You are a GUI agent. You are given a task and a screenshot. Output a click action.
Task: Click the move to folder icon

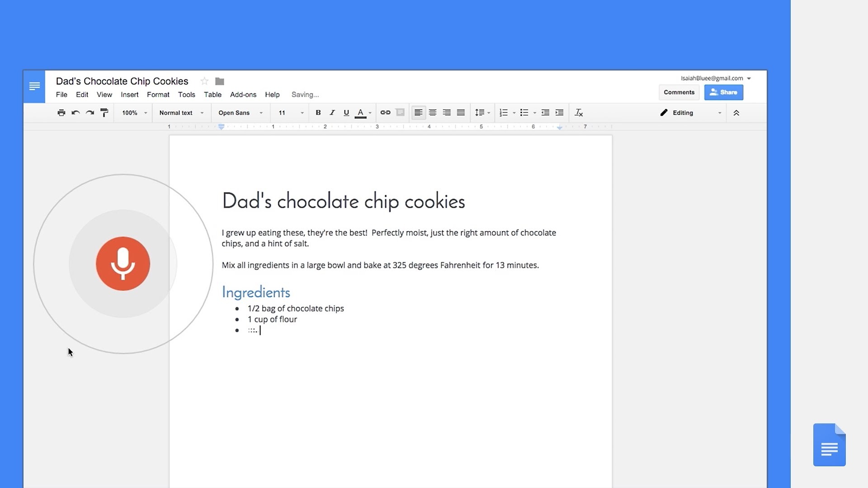220,81
